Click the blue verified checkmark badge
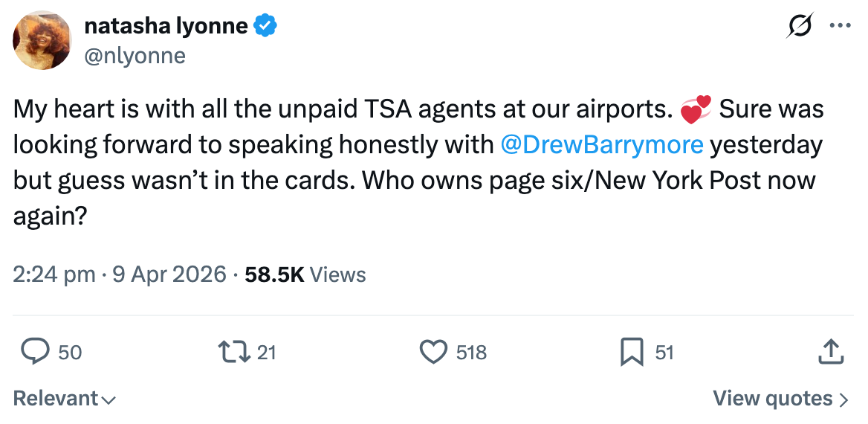This screenshot has width=868, height=424. (x=265, y=26)
